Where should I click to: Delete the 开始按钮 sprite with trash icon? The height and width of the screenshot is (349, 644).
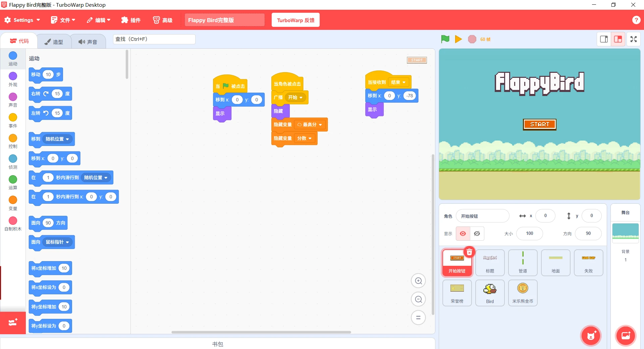point(469,252)
